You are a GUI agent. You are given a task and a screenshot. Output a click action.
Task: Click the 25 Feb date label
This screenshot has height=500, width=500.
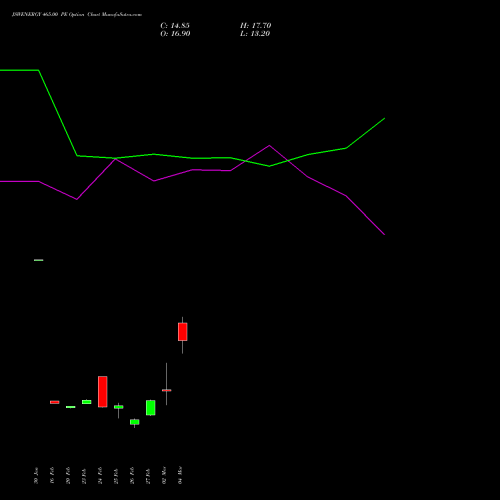pyautogui.click(x=116, y=476)
